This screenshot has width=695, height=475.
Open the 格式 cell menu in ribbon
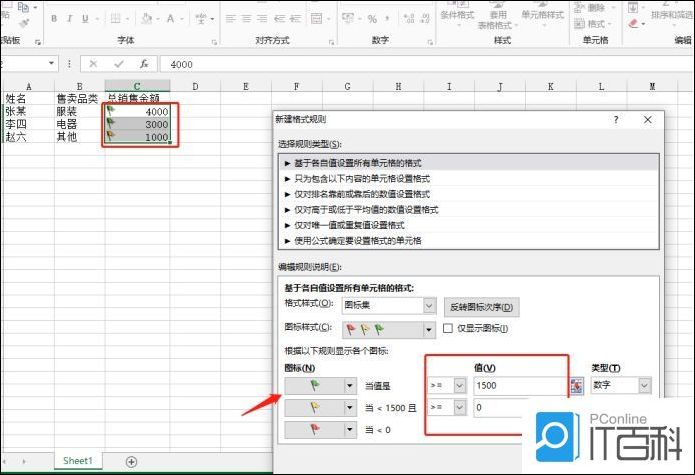click(x=593, y=23)
